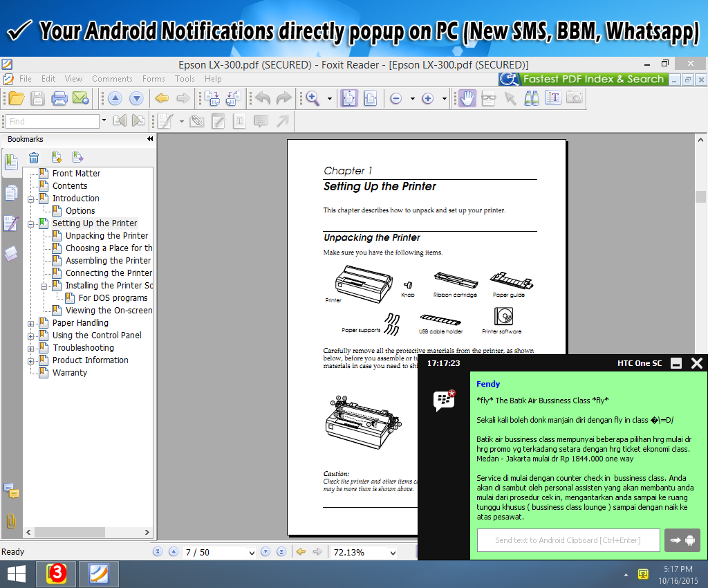Open the Tools menu
The width and height of the screenshot is (708, 588).
point(185,79)
